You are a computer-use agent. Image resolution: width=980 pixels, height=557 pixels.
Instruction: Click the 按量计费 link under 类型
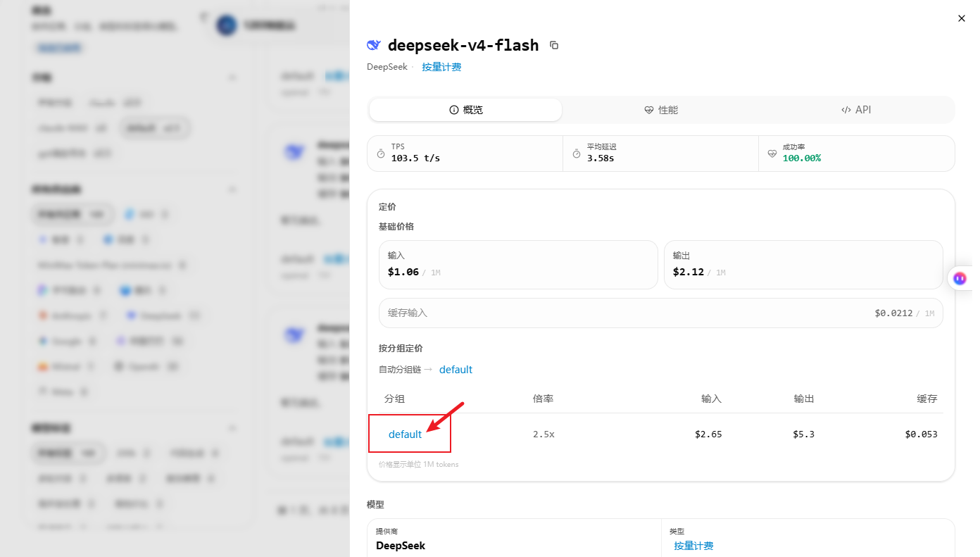pyautogui.click(x=693, y=546)
